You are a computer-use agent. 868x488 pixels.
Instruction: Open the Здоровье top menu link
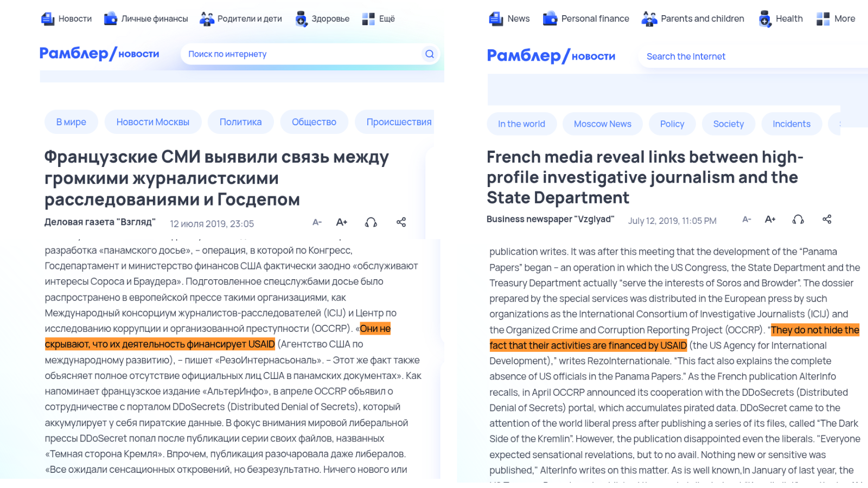(x=330, y=19)
